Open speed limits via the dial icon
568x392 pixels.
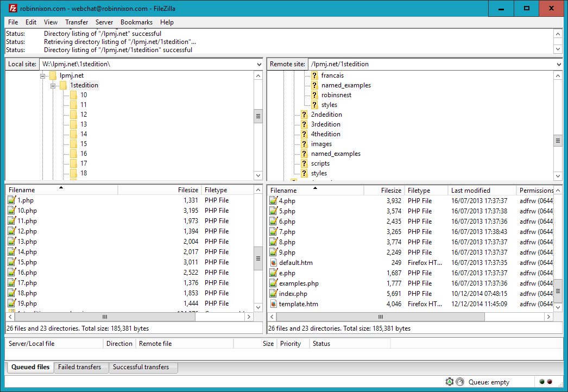pos(460,382)
